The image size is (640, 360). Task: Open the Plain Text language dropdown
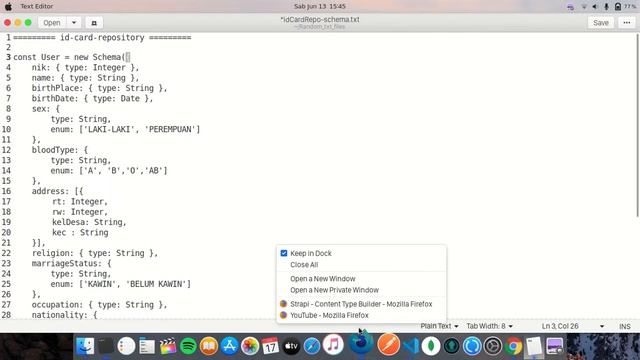pyautogui.click(x=439, y=326)
